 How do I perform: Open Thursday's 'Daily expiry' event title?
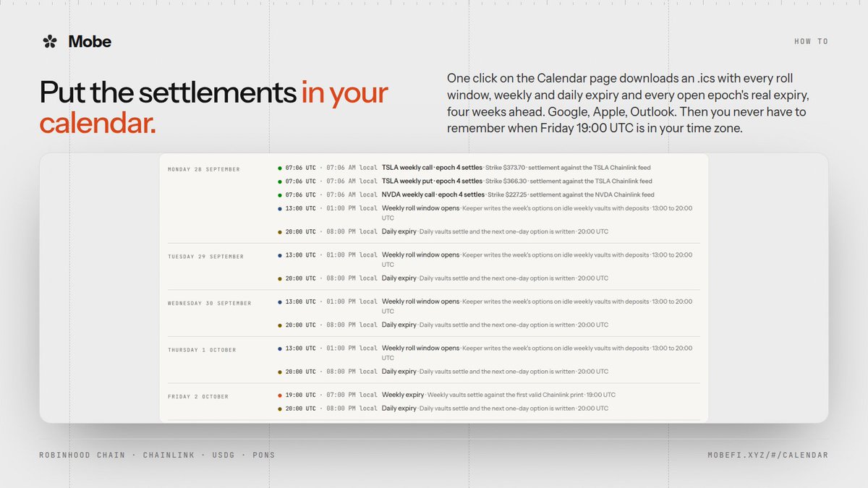click(399, 372)
